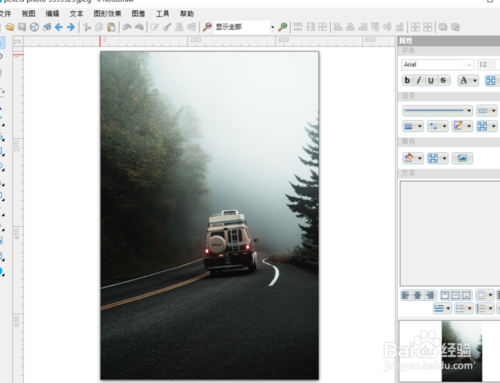Open the 编辑 (Edit) menu
The width and height of the screenshot is (500, 383).
pyautogui.click(x=52, y=14)
